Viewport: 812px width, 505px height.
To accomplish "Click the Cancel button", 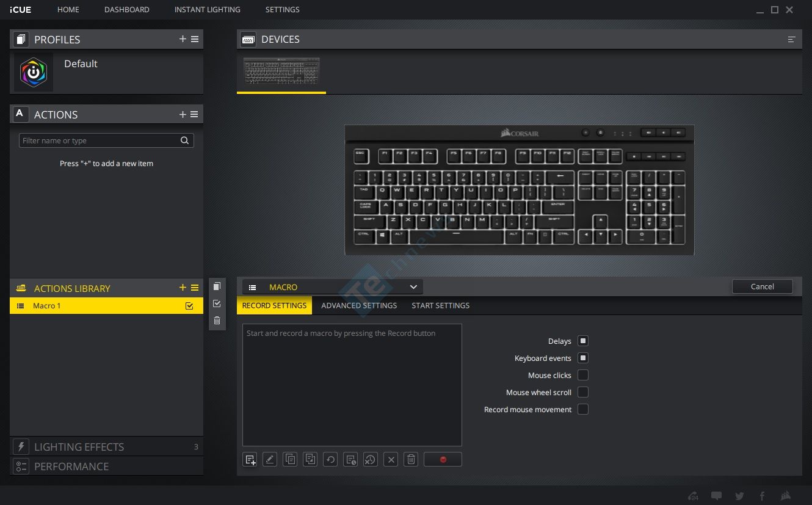I will click(x=763, y=286).
